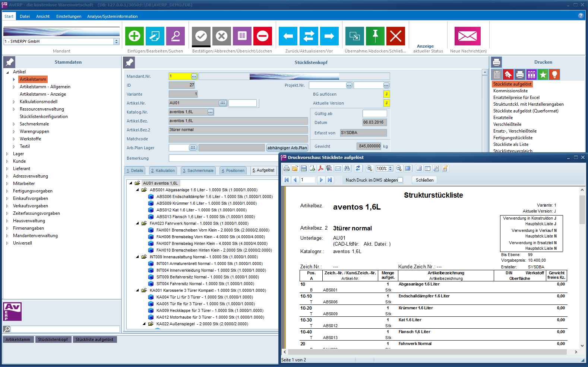Screen dimensions: 588x367
Task: Click the orange lightbulb icon in Drucken panel
Action: [x=554, y=75]
